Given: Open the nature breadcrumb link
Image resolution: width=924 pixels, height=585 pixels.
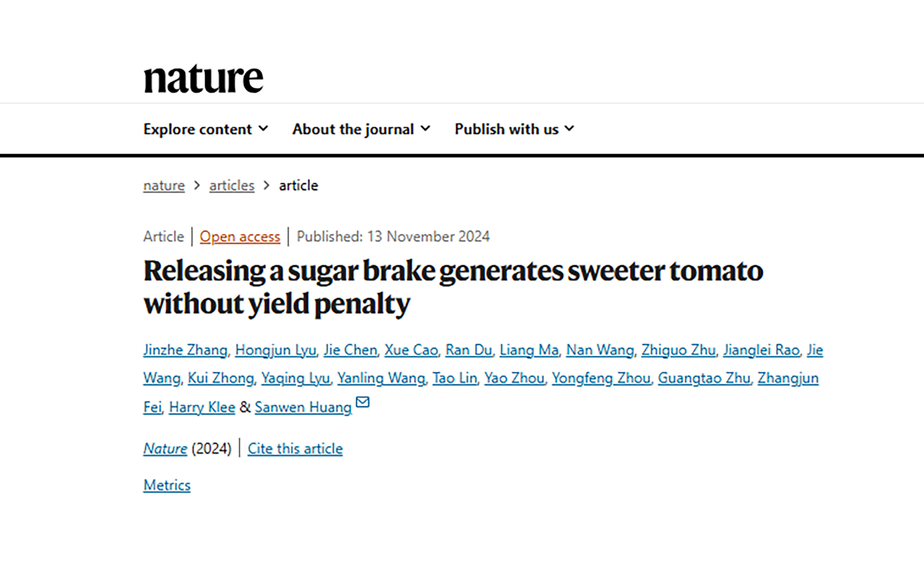Looking at the screenshot, I should pyautogui.click(x=163, y=185).
